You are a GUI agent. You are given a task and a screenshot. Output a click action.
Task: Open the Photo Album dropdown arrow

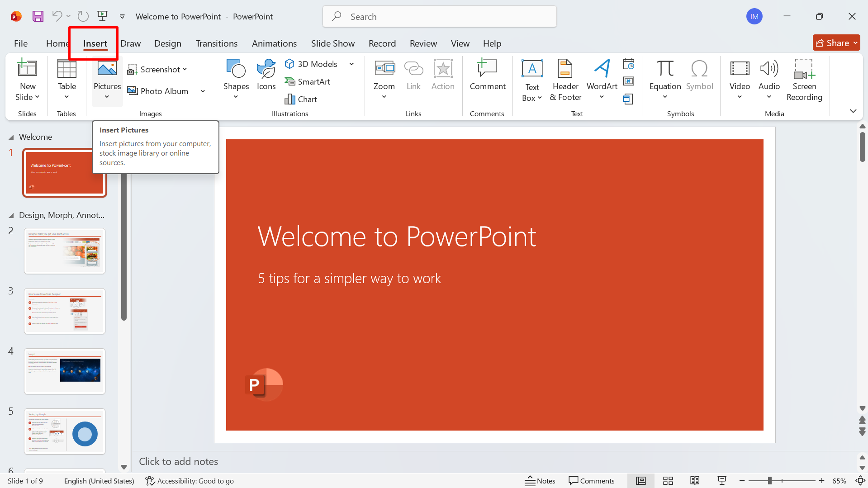pos(203,91)
